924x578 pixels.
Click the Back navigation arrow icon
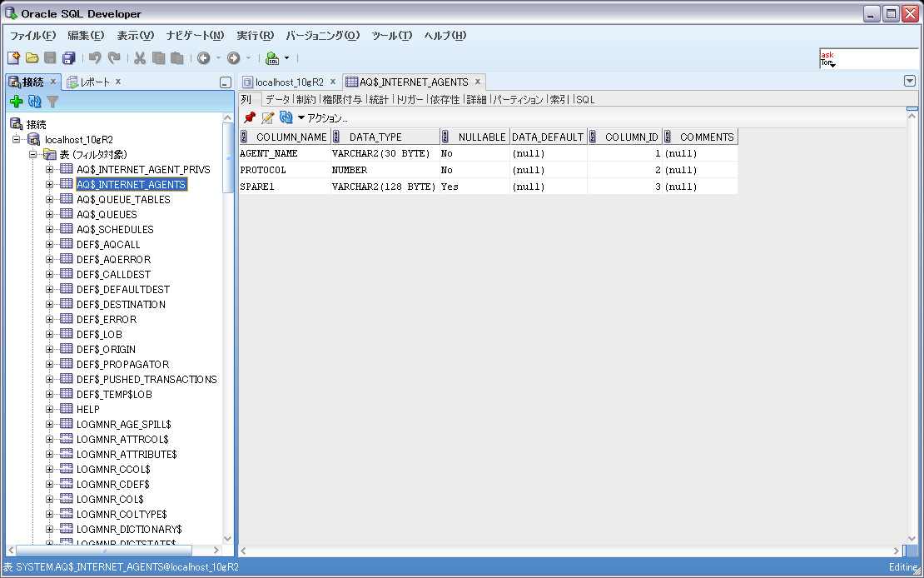[203, 57]
